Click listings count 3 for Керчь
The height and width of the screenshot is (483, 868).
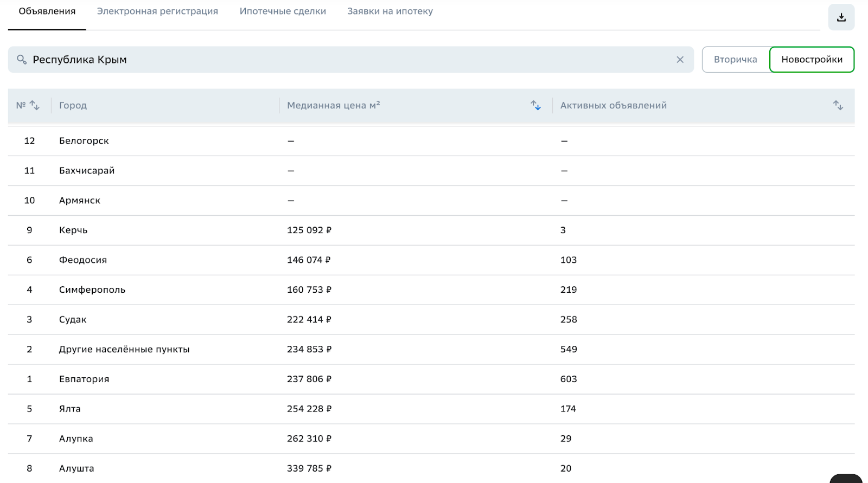click(x=563, y=230)
